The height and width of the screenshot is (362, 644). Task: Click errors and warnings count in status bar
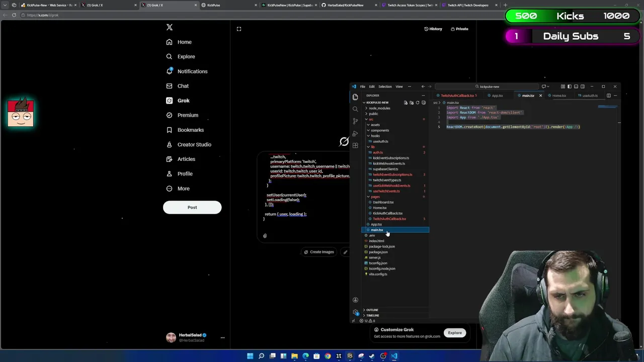[x=367, y=321]
